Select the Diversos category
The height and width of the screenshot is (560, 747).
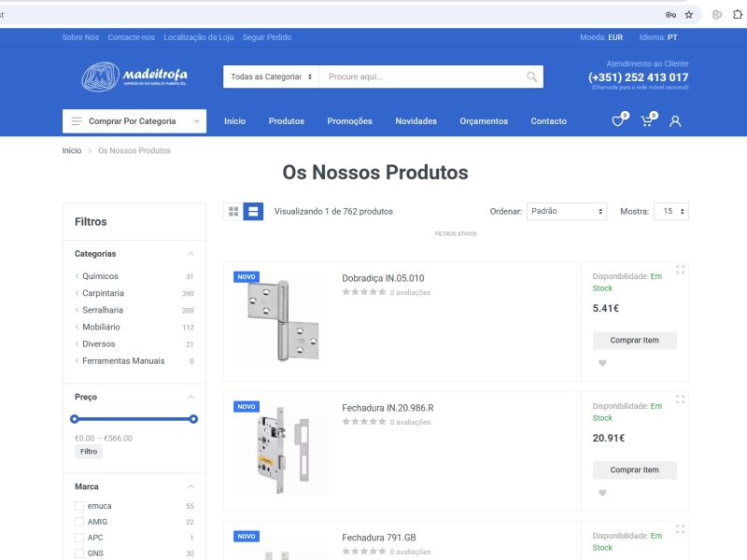[99, 343]
